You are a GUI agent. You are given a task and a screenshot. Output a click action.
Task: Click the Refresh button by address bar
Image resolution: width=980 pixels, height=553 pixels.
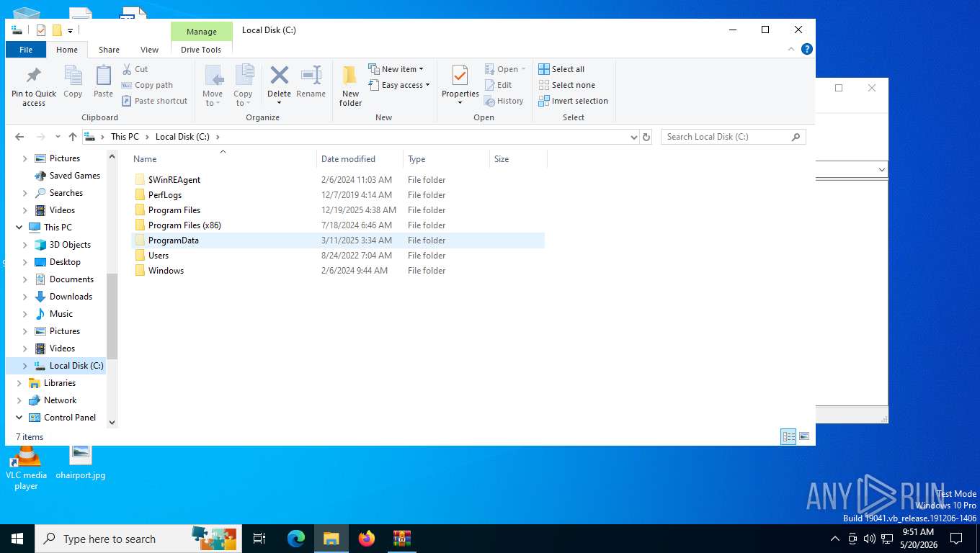pos(646,137)
